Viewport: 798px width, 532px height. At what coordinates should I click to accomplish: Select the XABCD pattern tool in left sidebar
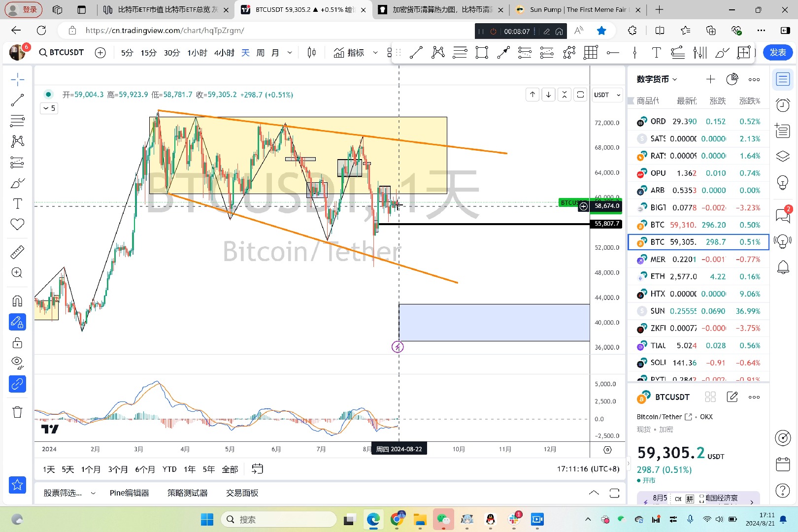17,141
